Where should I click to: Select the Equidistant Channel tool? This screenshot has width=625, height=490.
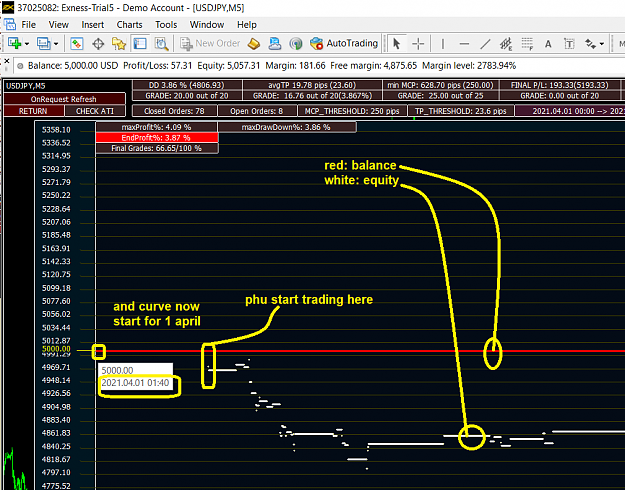pyautogui.click(x=506, y=43)
